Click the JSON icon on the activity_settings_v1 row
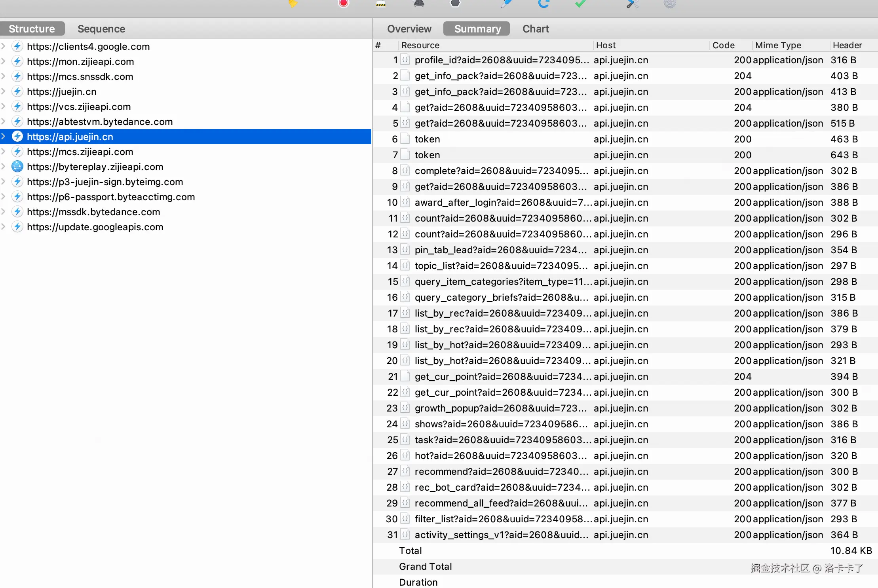878x588 pixels. coord(405,535)
